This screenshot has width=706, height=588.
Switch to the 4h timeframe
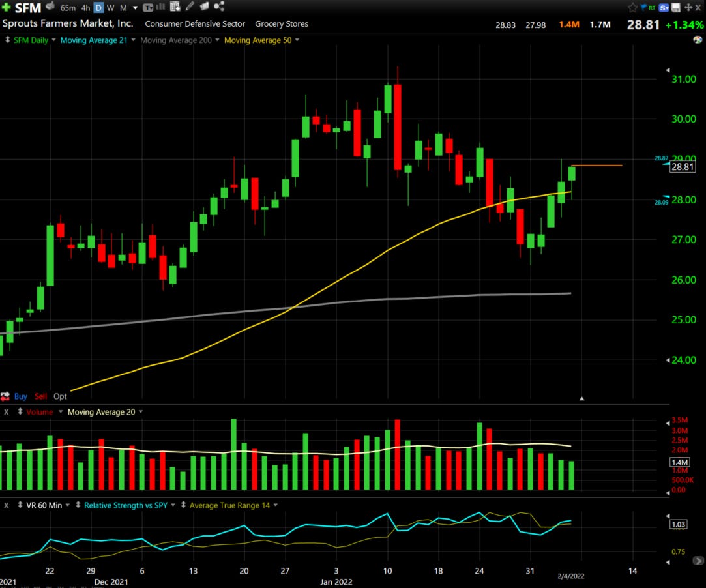coord(85,8)
